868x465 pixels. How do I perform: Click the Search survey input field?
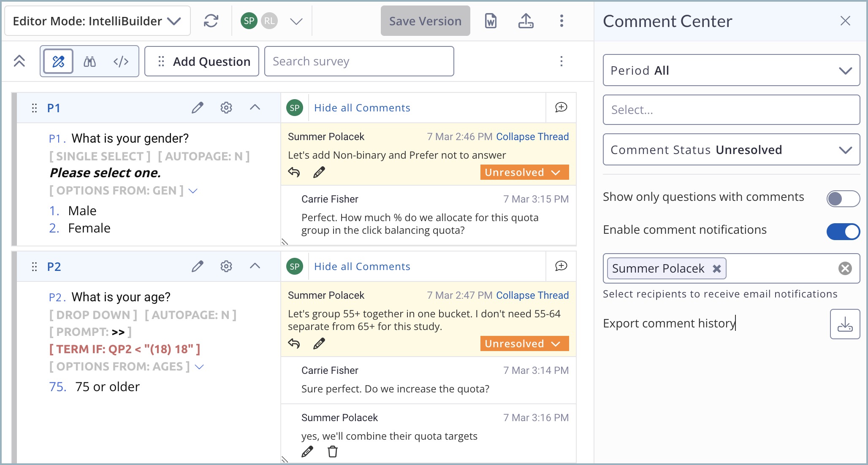[x=359, y=62]
